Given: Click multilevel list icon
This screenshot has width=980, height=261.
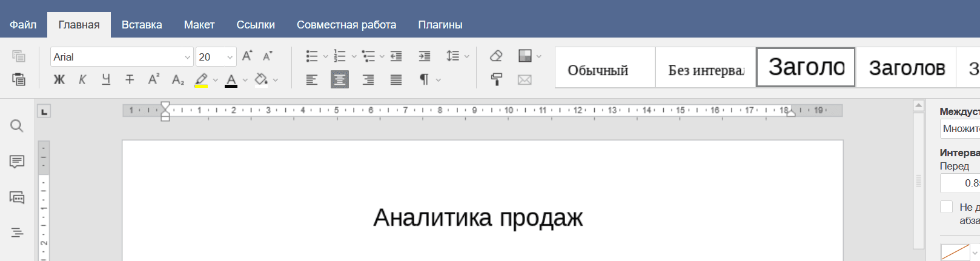Looking at the screenshot, I should [368, 56].
